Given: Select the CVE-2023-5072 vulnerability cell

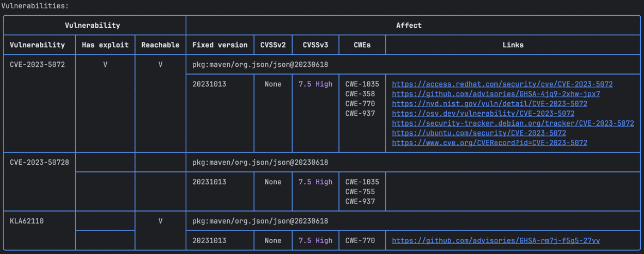Looking at the screenshot, I should (x=38, y=65).
